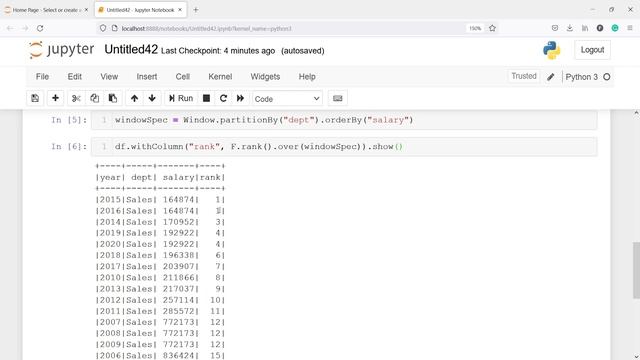Click the scrollbar down arrow
Screen dimensions: 640x360
tap(636, 356)
